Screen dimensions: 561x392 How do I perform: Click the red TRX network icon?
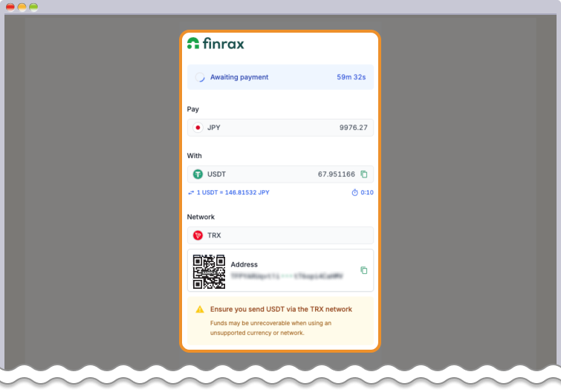point(198,235)
